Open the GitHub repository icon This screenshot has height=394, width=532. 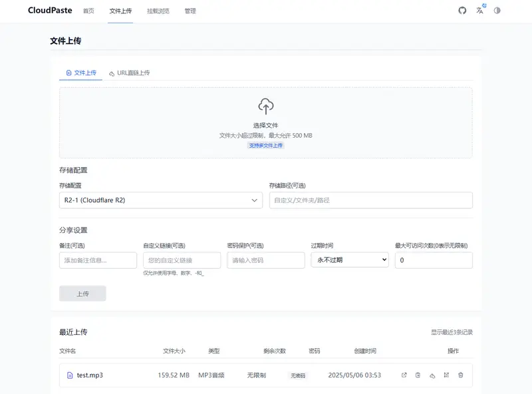(x=463, y=11)
